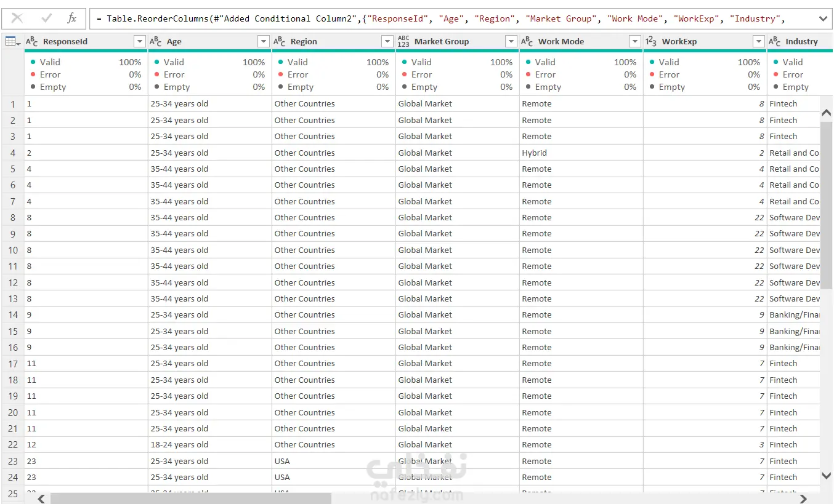Image resolution: width=834 pixels, height=504 pixels.
Task: Change Region column data type icon
Action: pyautogui.click(x=280, y=41)
